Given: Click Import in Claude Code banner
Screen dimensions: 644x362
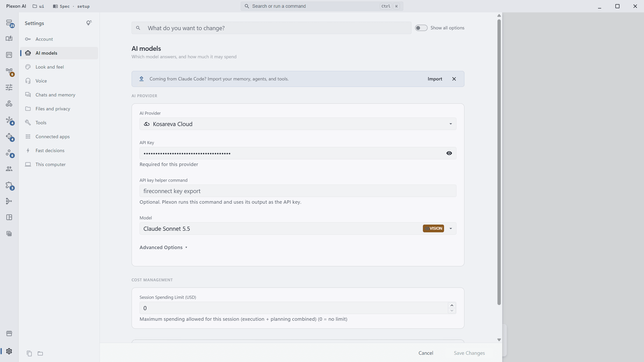Looking at the screenshot, I should 435,79.
